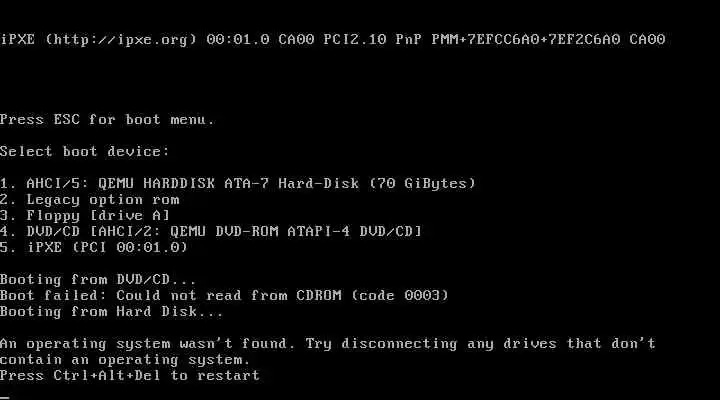This screenshot has height=400, width=720.
Task: Click the ipxe.org URL in the header
Action: (121, 39)
